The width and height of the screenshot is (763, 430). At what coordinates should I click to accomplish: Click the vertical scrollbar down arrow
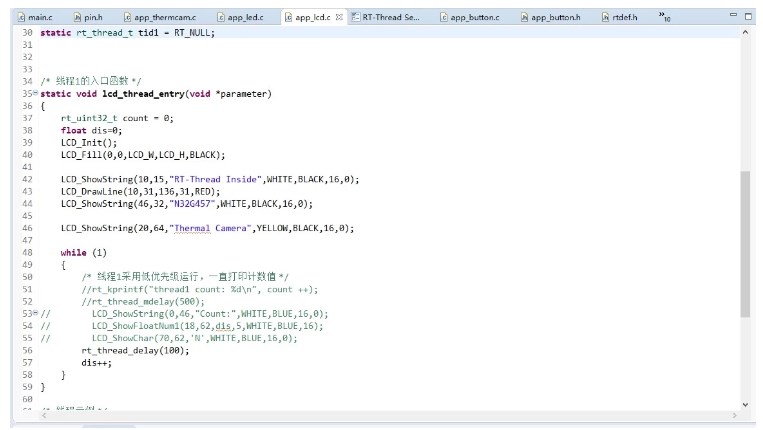click(x=745, y=405)
